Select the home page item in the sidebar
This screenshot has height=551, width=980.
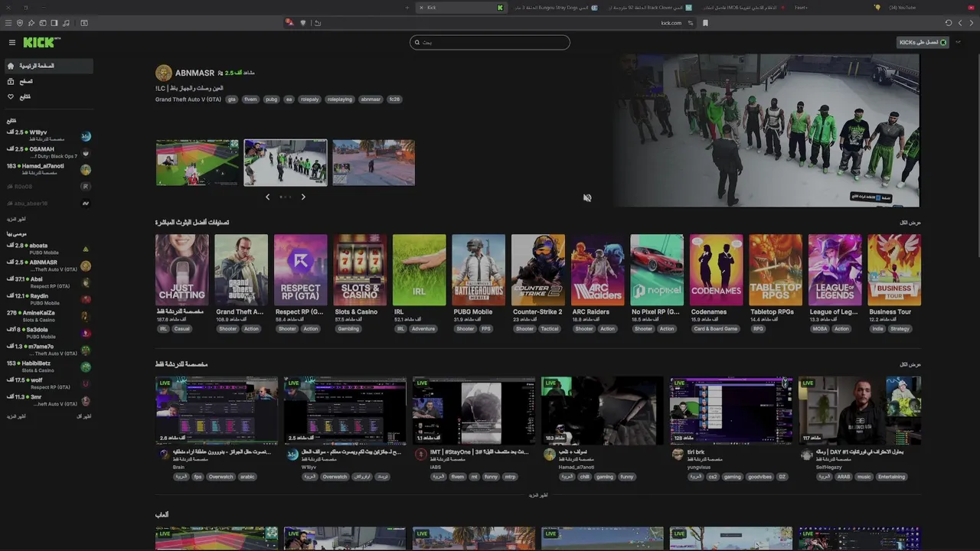coord(47,66)
